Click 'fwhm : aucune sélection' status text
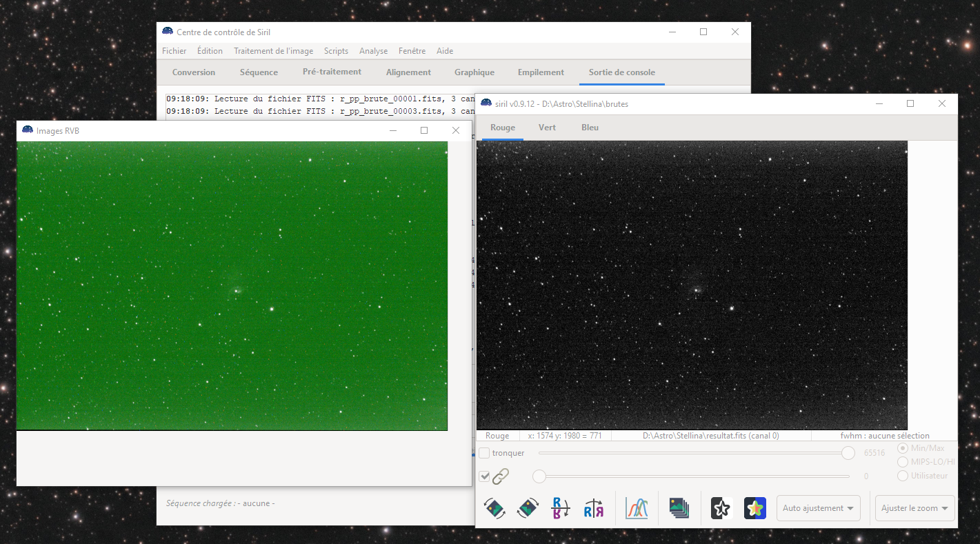This screenshot has height=544, width=980. [885, 436]
